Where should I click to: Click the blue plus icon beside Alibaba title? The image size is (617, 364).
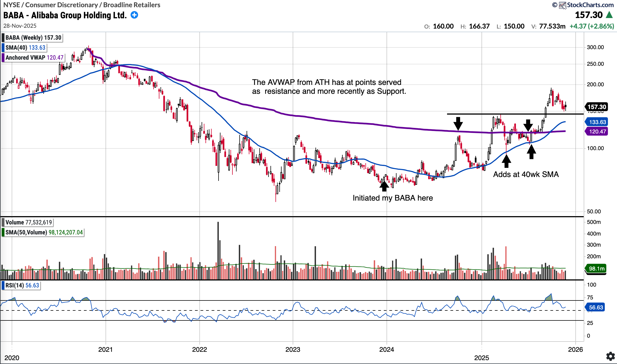tap(134, 15)
